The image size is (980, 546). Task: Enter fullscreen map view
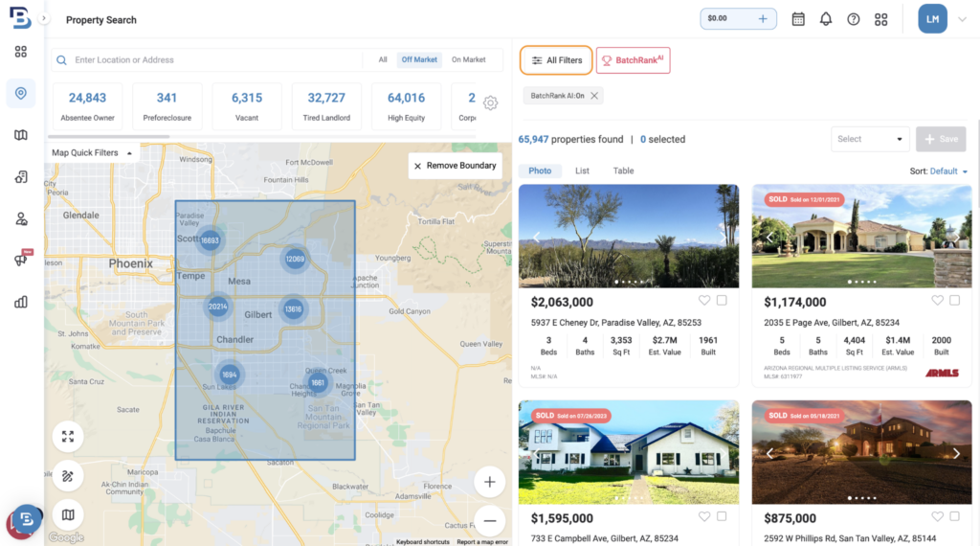click(68, 437)
